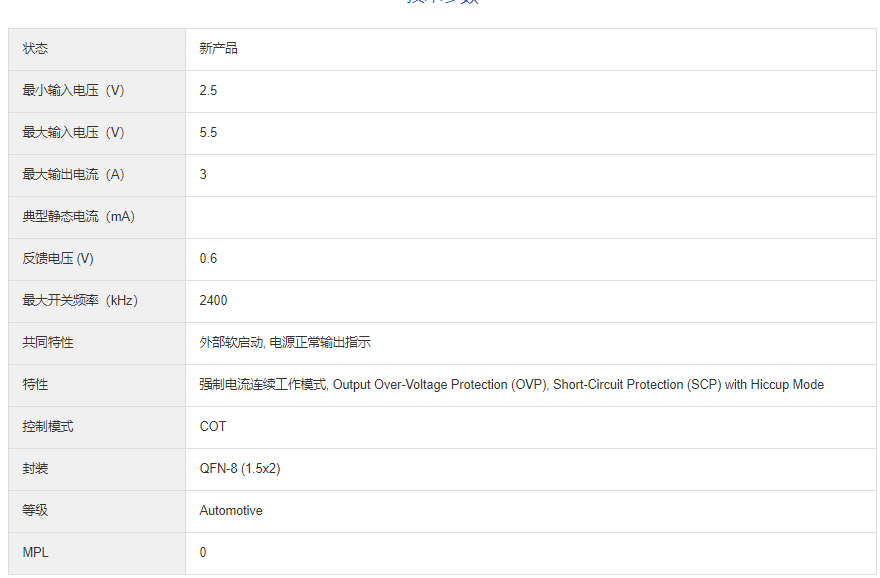Click the '最小输入电压 (V)' label
This screenshot has height=578, width=880.
click(74, 91)
